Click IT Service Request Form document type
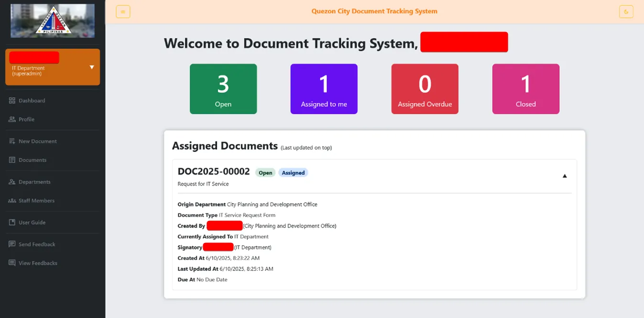The width and height of the screenshot is (644, 318). tap(247, 215)
